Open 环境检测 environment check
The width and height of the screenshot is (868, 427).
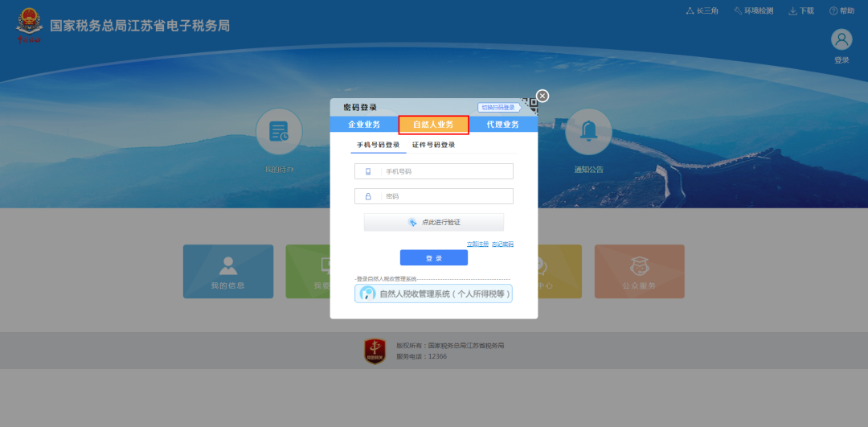(x=753, y=10)
